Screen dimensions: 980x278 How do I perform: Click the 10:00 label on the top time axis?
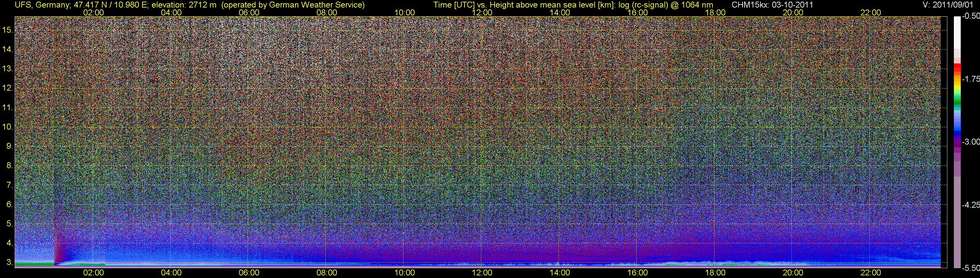pos(404,12)
